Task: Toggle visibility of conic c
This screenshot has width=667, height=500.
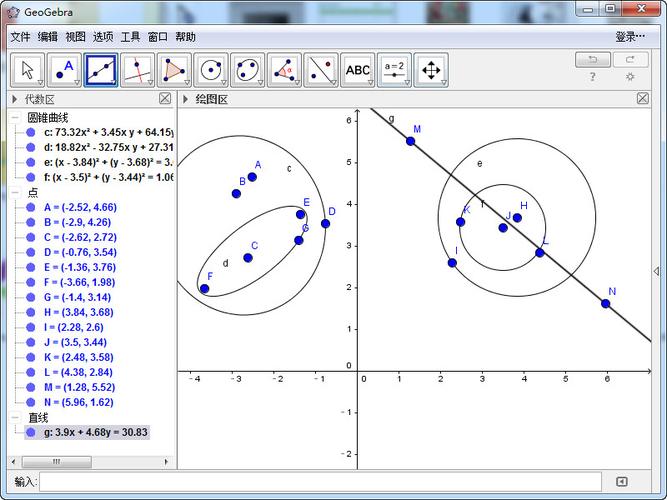Action: [x=31, y=132]
